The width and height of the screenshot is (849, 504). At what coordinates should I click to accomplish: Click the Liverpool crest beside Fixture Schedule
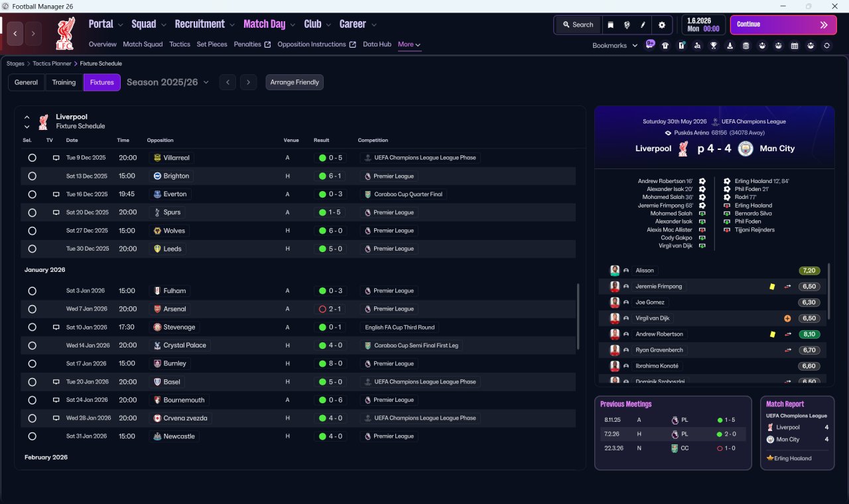click(43, 121)
